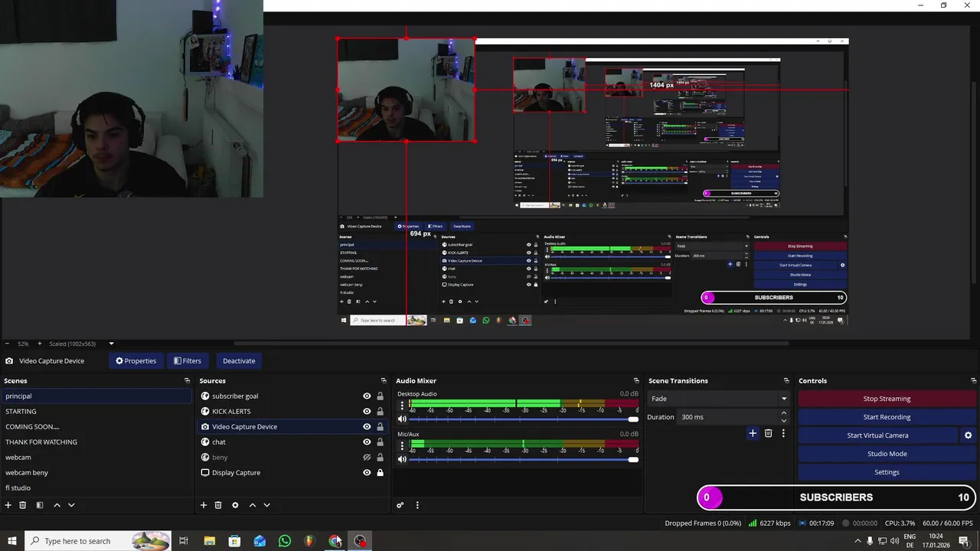
Task: Open File Explorer from taskbar
Action: click(x=209, y=541)
